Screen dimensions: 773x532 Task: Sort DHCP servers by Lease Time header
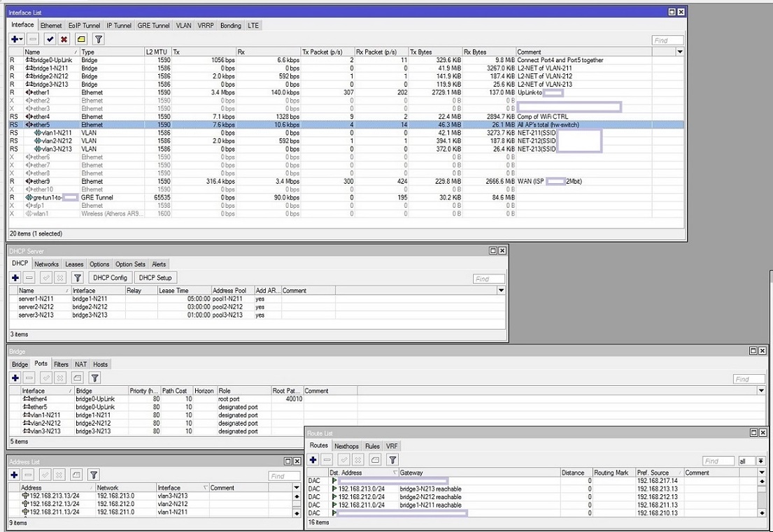click(x=184, y=291)
